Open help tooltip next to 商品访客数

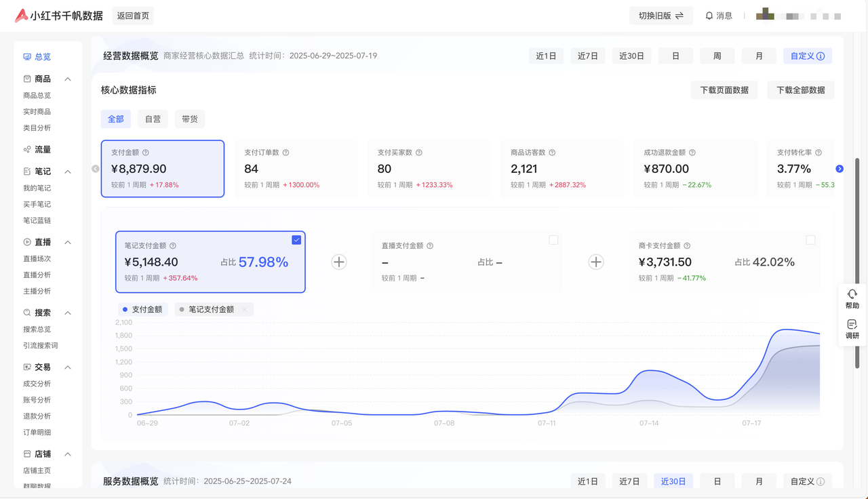pos(552,153)
